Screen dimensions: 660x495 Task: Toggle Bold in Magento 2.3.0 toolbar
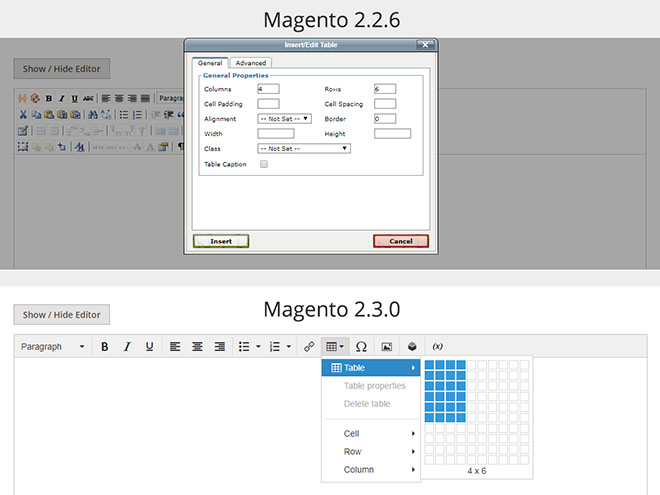pyautogui.click(x=105, y=346)
